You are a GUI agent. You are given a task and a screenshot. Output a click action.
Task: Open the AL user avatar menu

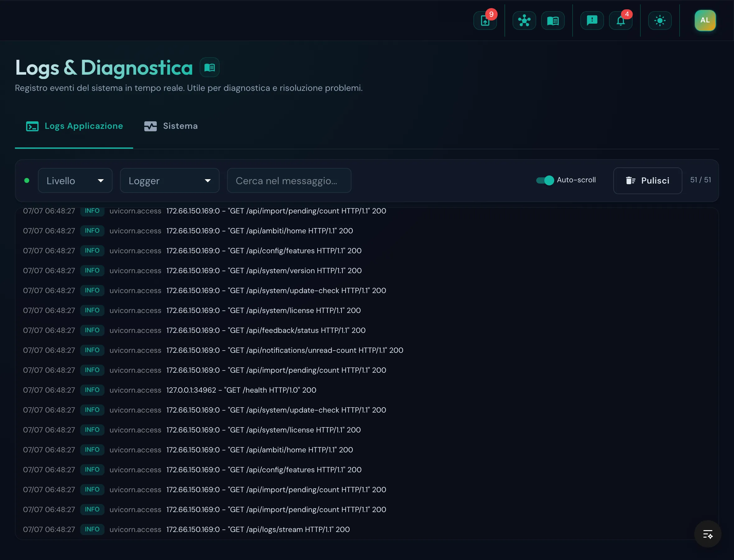(705, 20)
